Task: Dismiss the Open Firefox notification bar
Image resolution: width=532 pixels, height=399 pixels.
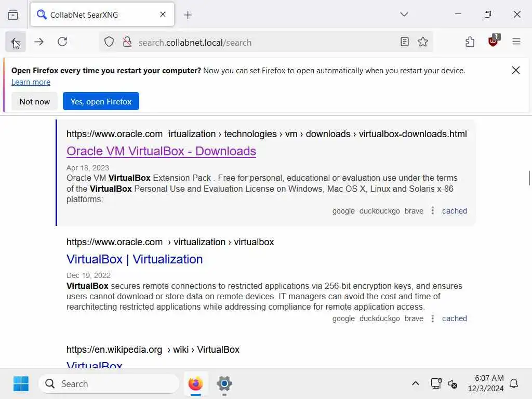Action: pos(516,70)
